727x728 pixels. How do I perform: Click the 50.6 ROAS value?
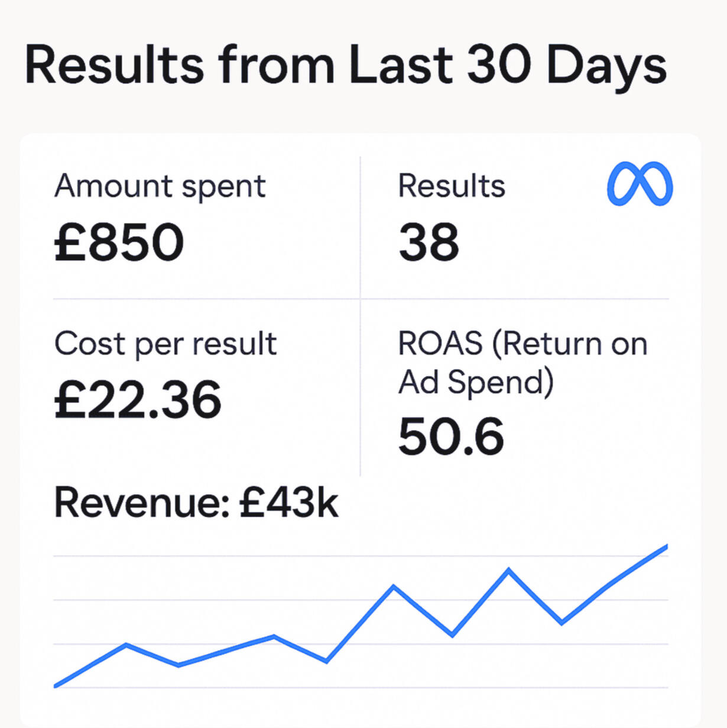click(x=451, y=436)
